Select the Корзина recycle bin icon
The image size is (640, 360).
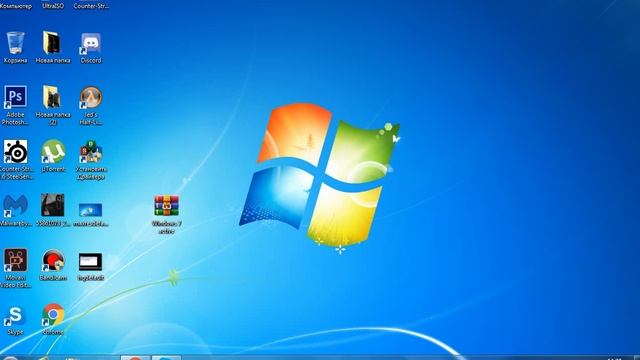[16, 43]
